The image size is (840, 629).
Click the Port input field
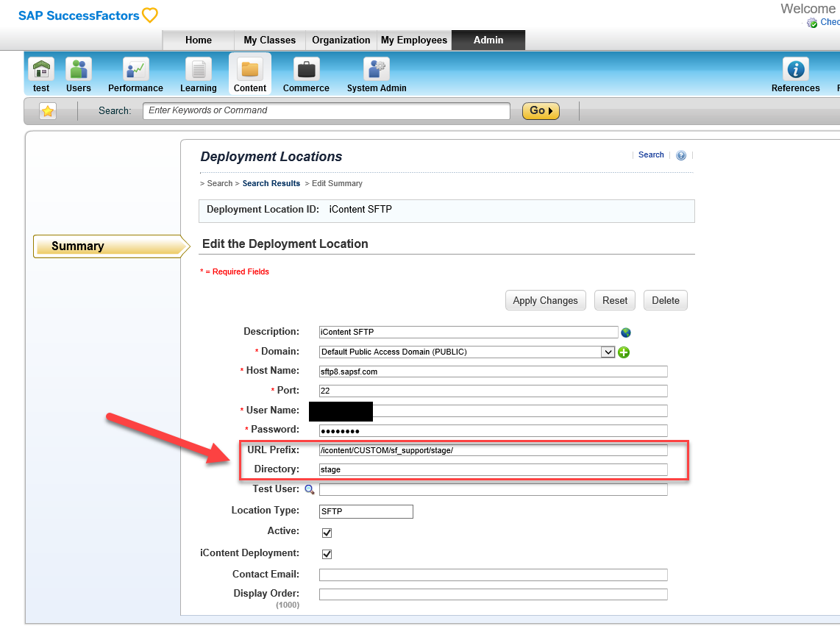494,391
